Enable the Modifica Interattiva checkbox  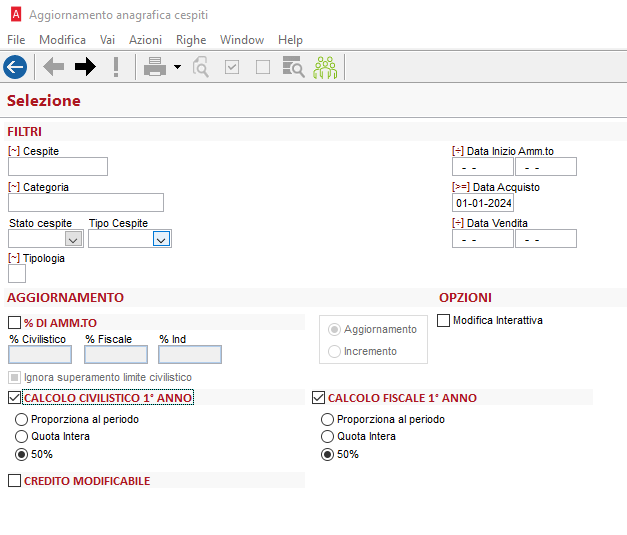click(x=443, y=320)
